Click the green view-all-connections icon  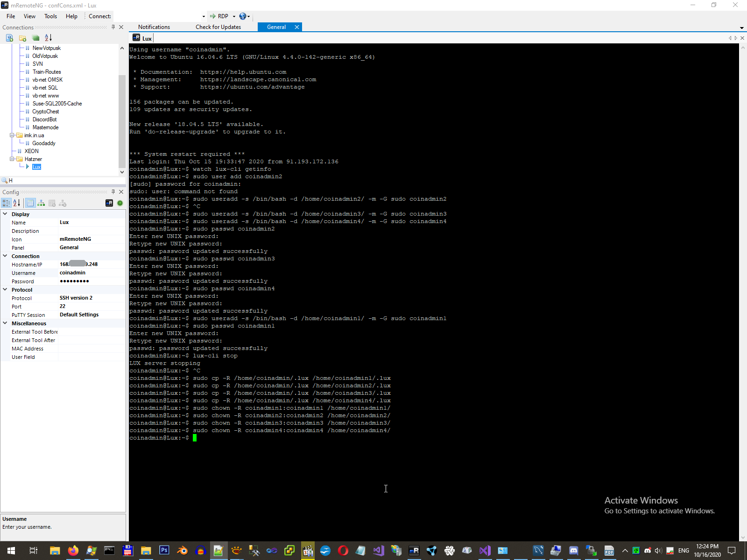[x=35, y=38]
